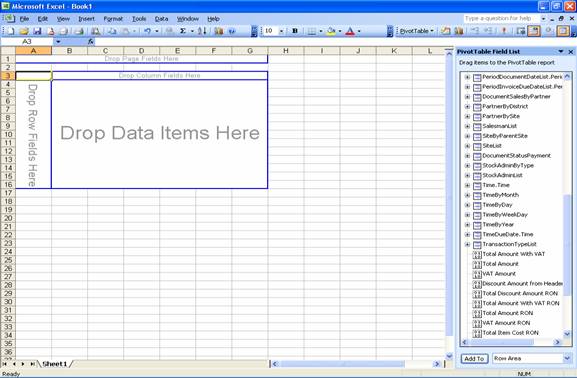Open the Row Area dropdown
Image resolution: width=577 pixels, height=378 pixels.
coord(567,358)
